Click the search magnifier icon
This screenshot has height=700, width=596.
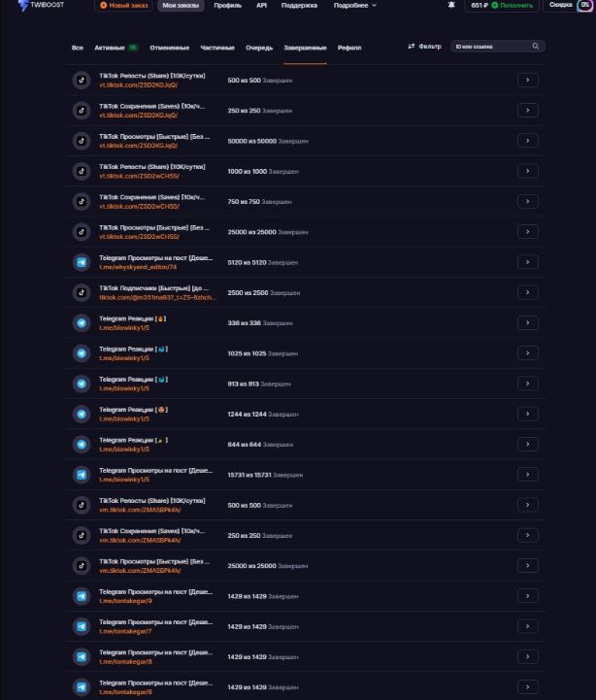[535, 46]
